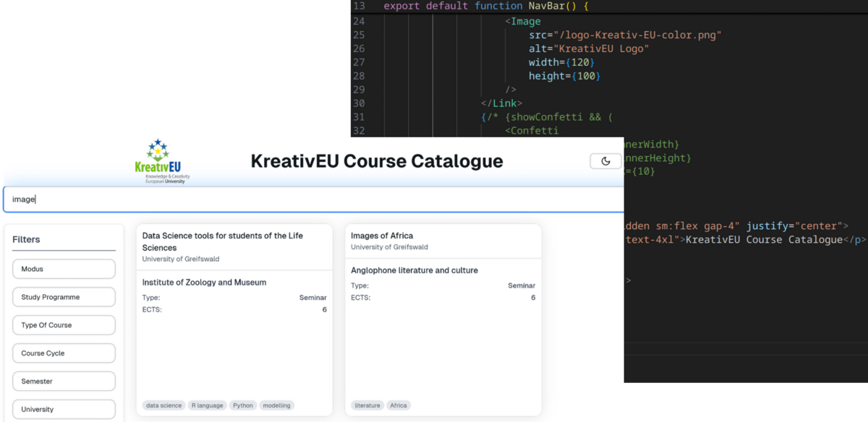Select the "data science" tag
868x422 pixels.
(x=163, y=405)
